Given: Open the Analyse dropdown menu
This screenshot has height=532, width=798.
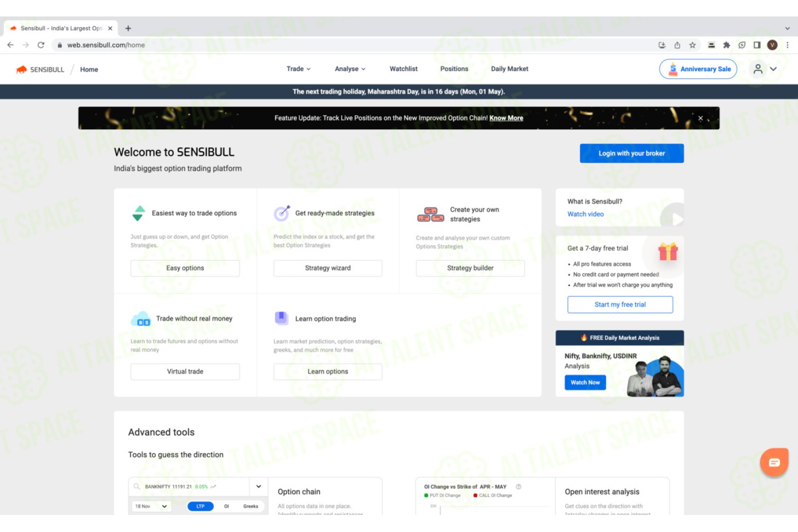Looking at the screenshot, I should coord(350,69).
